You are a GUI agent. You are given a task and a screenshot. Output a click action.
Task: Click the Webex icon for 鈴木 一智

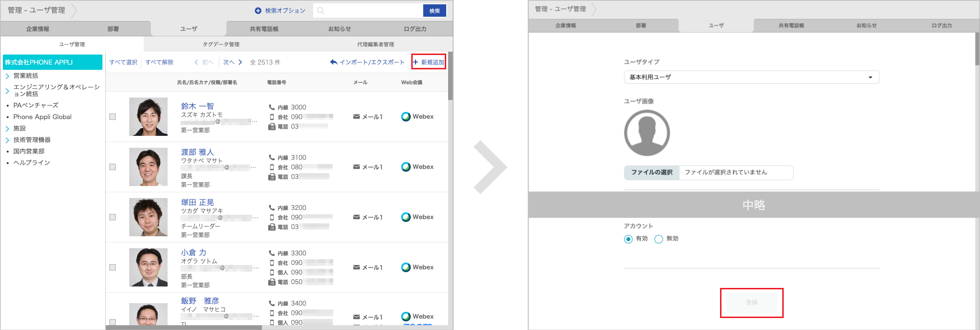406,117
